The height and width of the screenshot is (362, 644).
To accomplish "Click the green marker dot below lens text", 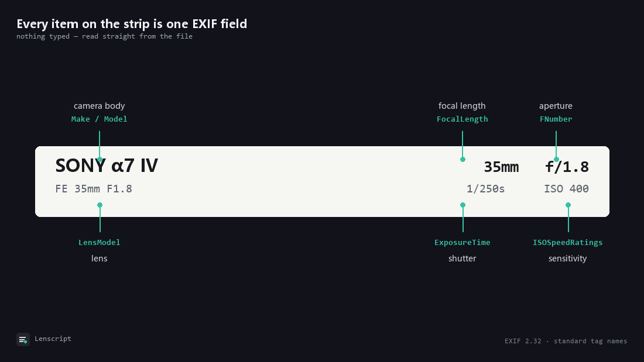I will coord(100,205).
